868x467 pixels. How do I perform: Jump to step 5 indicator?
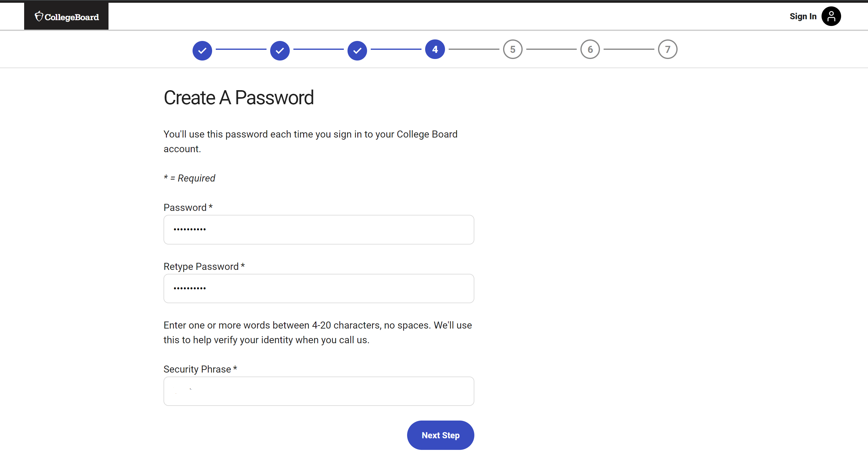(x=513, y=49)
